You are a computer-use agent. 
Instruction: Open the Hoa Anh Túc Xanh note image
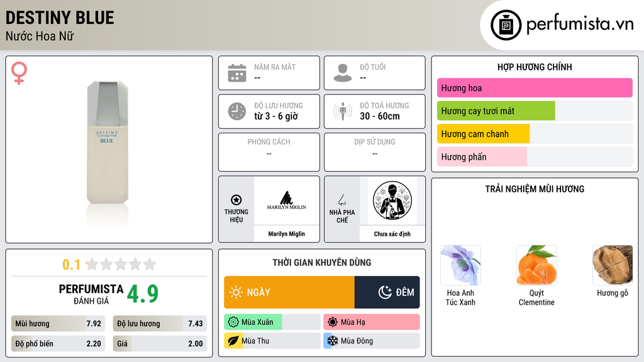coord(460,265)
